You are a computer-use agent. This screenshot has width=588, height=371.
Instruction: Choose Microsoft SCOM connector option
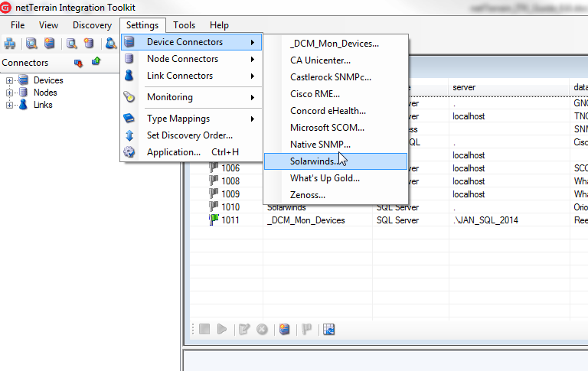pyautogui.click(x=327, y=128)
